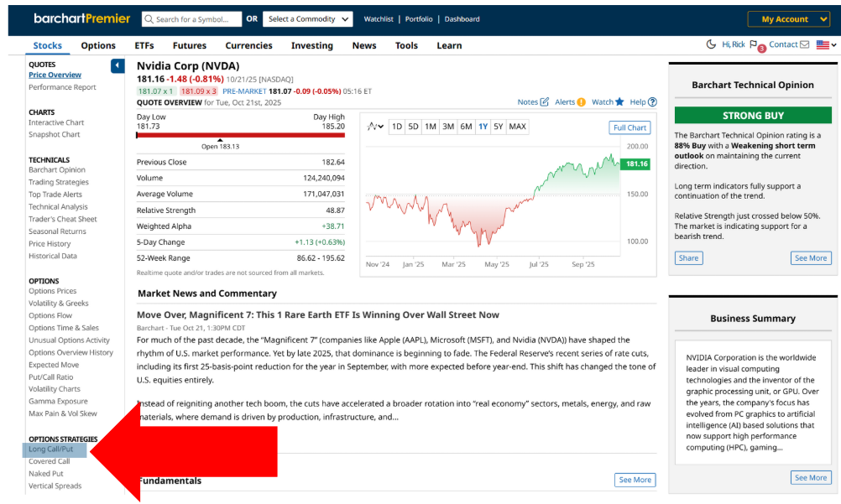Select the MAX chart period
This screenshot has height=504, width=841.
click(518, 127)
